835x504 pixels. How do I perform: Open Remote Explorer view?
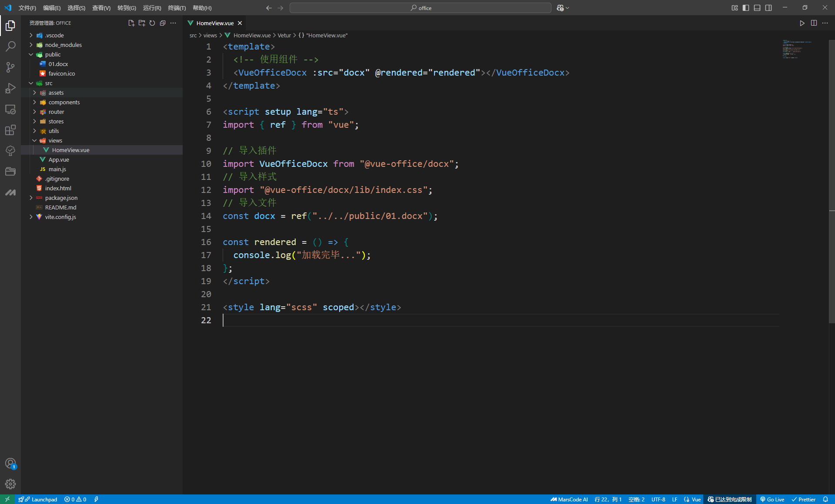point(10,109)
